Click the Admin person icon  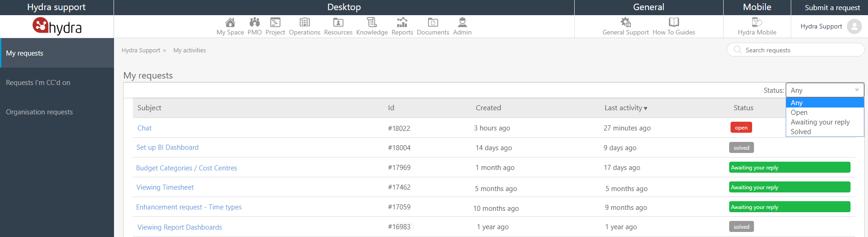463,22
